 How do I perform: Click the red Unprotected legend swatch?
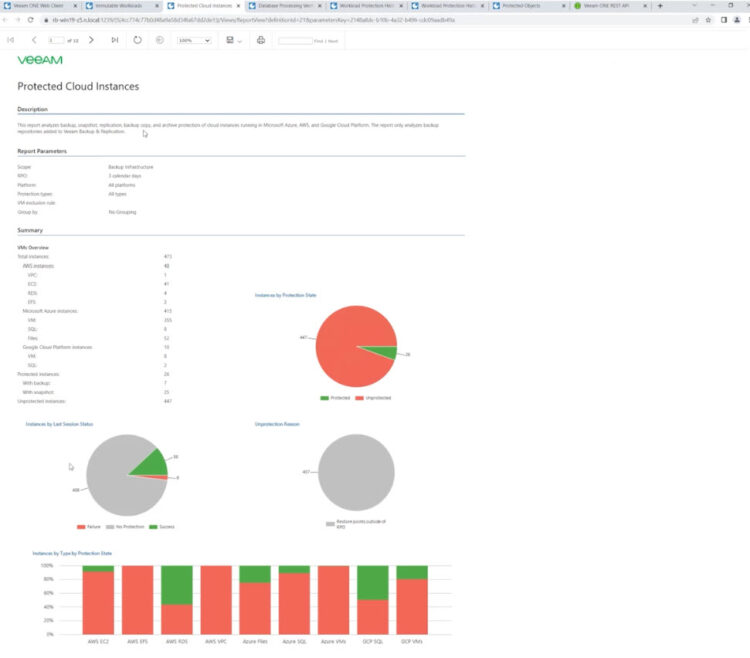359,398
